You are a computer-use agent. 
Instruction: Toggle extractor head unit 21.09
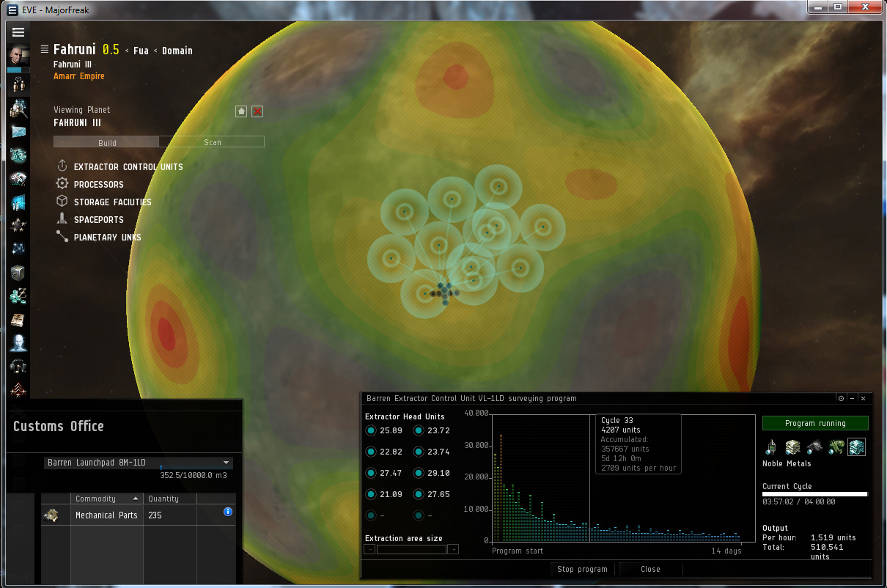pos(371,494)
